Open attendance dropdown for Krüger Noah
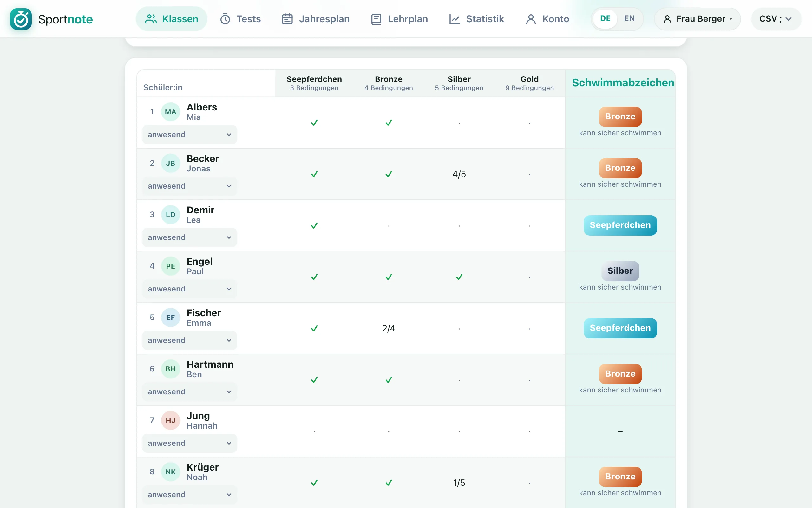The width and height of the screenshot is (812, 508). 190,495
